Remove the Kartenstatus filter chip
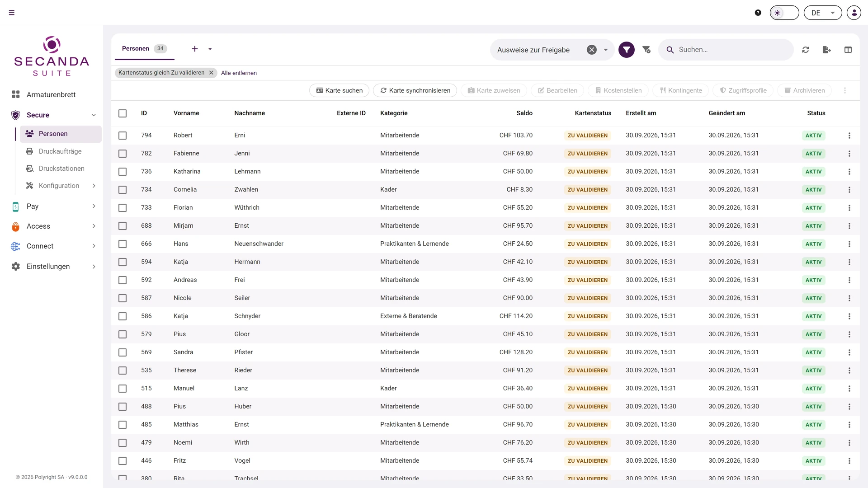The height and width of the screenshot is (488, 868). pos(211,73)
